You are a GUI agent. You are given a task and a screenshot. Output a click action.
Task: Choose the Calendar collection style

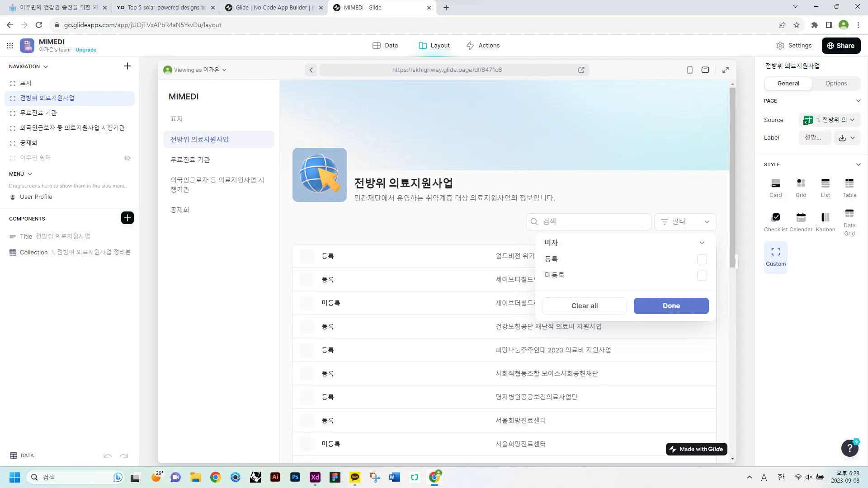point(801,218)
